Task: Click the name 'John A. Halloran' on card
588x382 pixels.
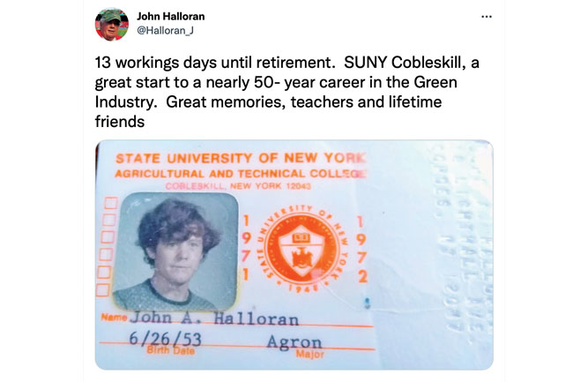Action: click(214, 318)
